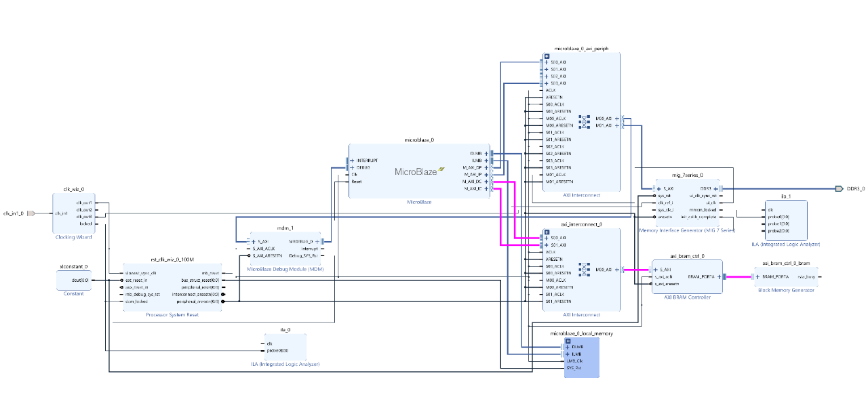The image size is (868, 420).
Task: Expand S_AXI interface on mdm_1
Action: pos(254,241)
